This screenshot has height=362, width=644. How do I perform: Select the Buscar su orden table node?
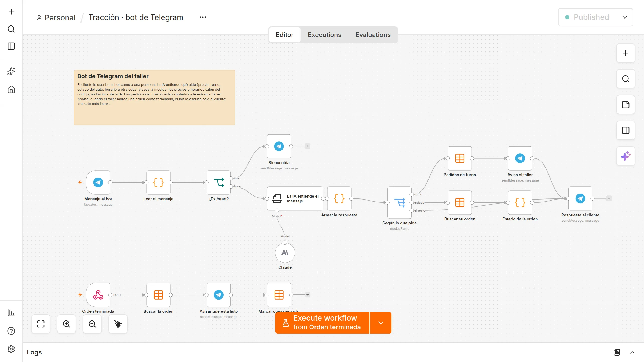pyautogui.click(x=460, y=202)
